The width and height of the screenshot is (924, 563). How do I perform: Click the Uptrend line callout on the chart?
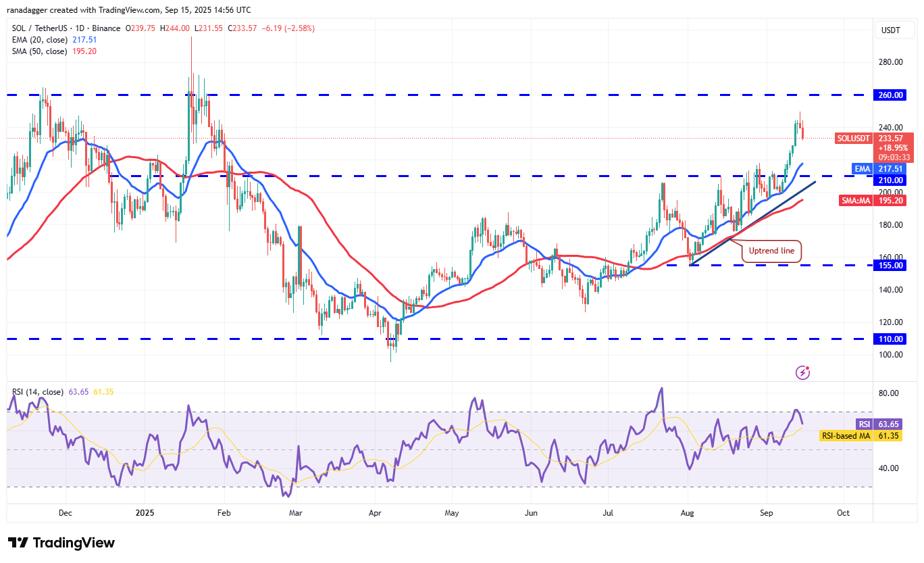[771, 251]
